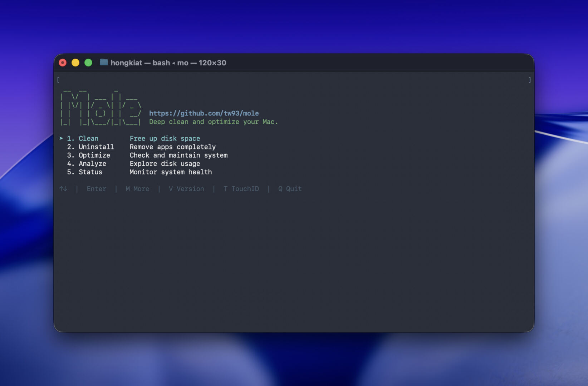
Task: Click the green maximize traffic light
Action: pyautogui.click(x=88, y=63)
